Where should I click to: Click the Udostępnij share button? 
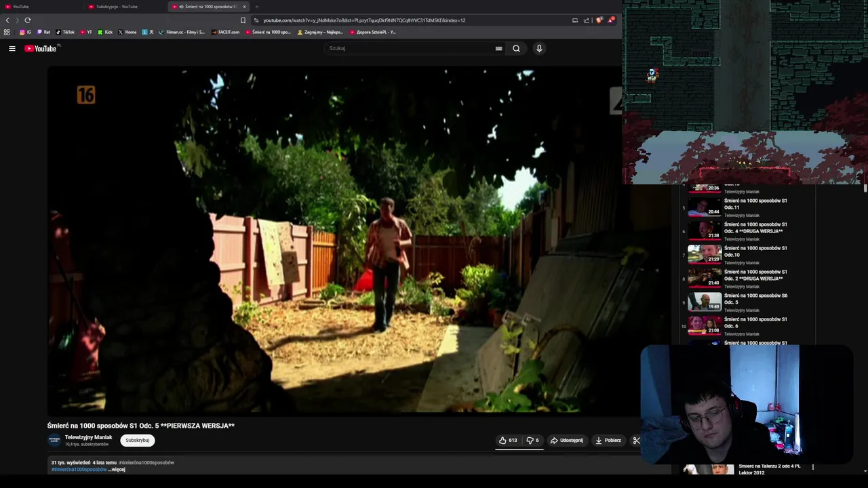point(566,441)
